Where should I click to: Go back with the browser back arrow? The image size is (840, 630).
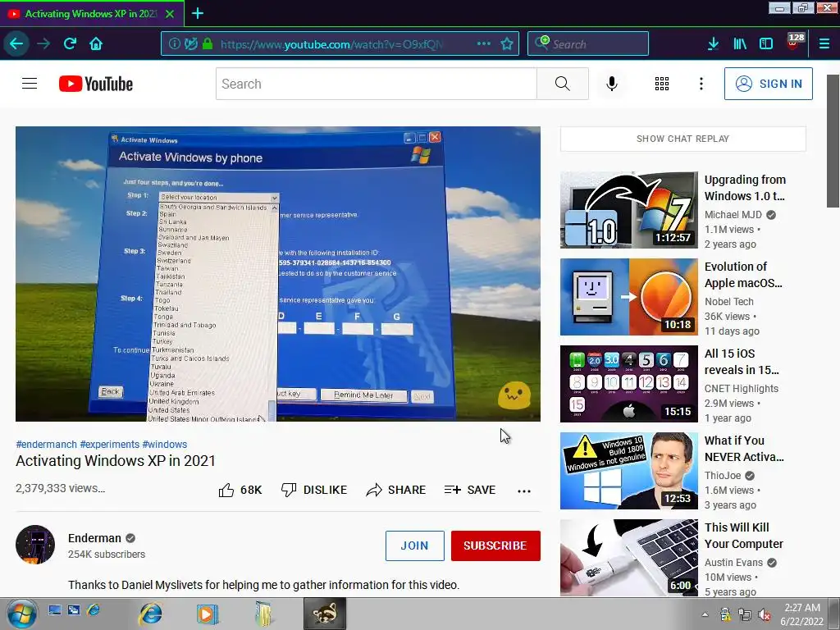[x=16, y=43]
